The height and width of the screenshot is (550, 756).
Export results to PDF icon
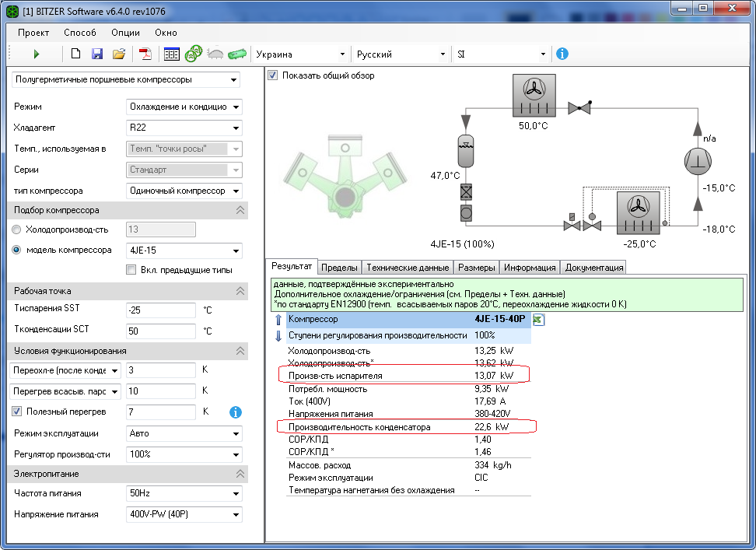point(145,54)
